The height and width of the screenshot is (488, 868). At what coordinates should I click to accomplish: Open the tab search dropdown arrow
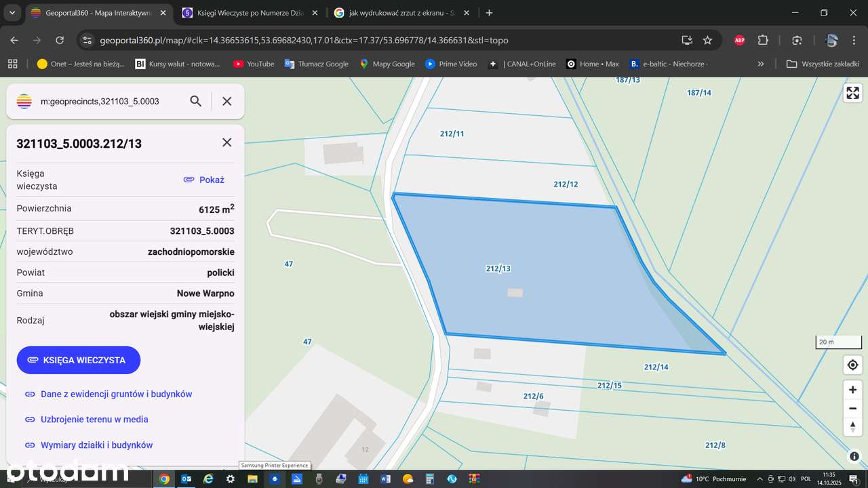pyautogui.click(x=12, y=13)
